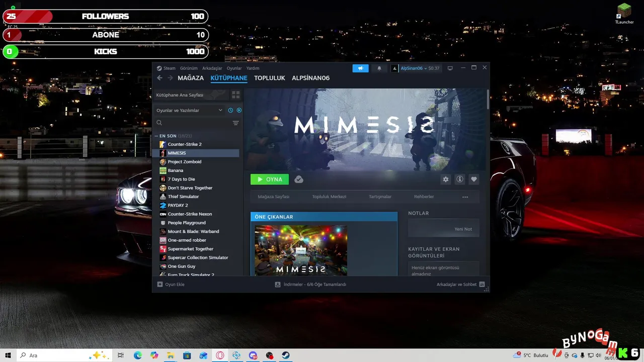Select One-armed robber

coord(196,240)
